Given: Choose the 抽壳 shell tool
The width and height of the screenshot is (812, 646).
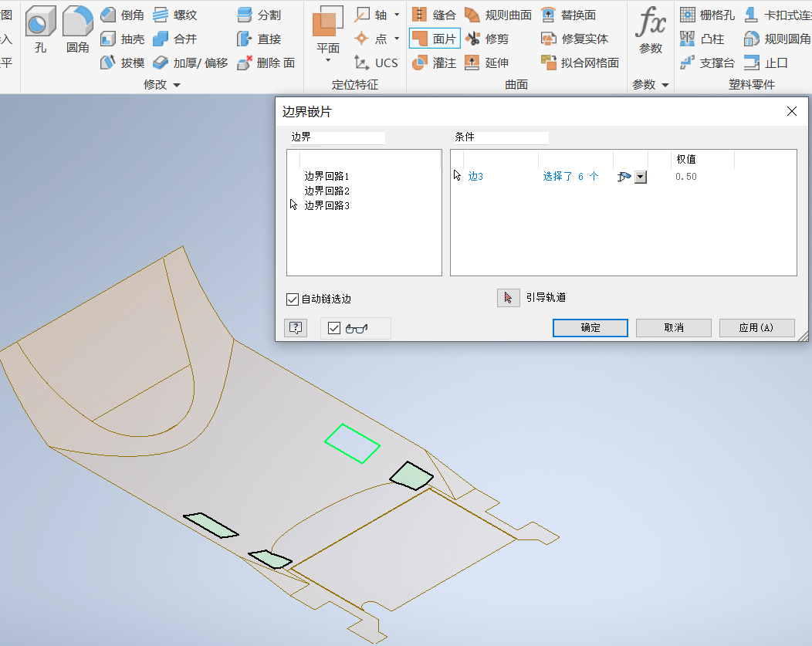Looking at the screenshot, I should click(x=122, y=39).
